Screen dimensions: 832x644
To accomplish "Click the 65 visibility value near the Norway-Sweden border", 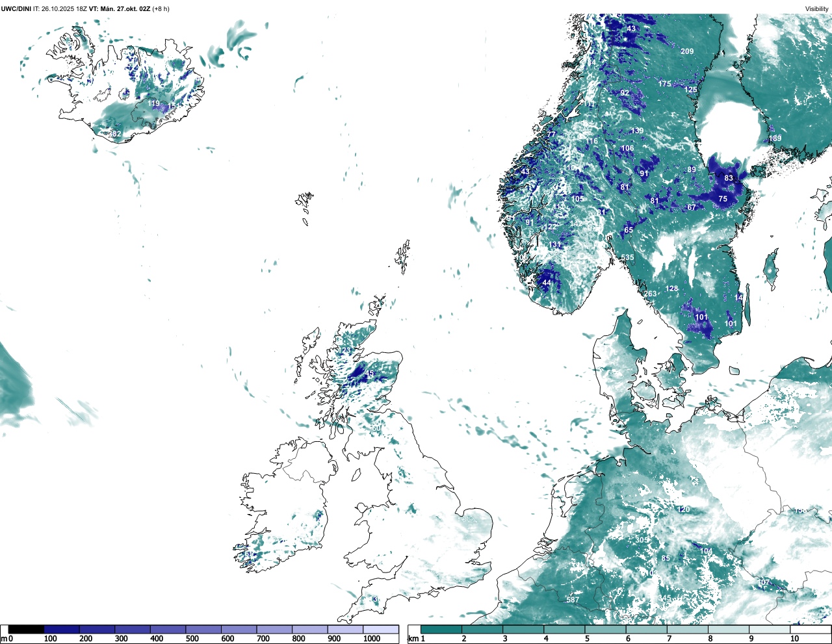I will coord(629,230).
